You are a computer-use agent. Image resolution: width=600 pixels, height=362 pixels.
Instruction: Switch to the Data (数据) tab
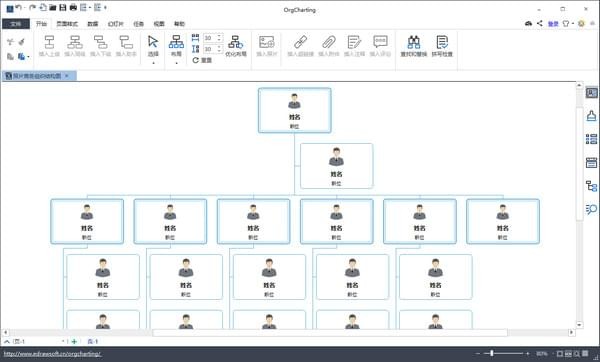93,24
